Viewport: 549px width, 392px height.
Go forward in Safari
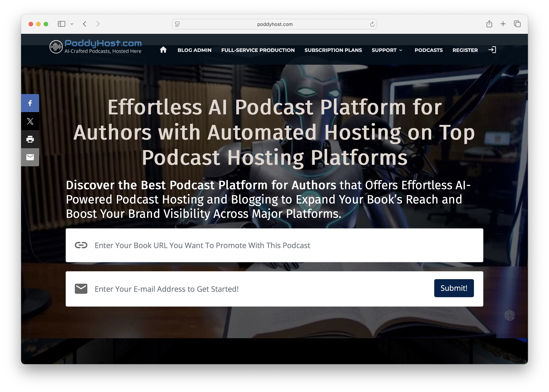pyautogui.click(x=98, y=24)
